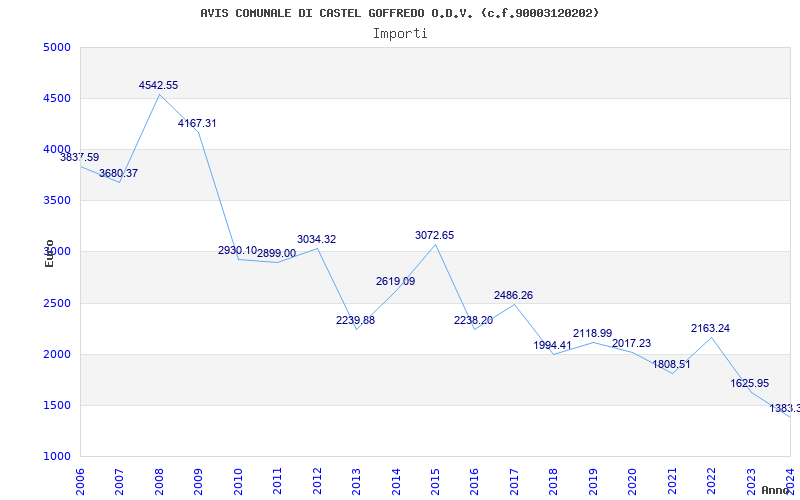800x500 pixels.
Task: Select the 2015 x-axis year label
Action: [x=435, y=481]
